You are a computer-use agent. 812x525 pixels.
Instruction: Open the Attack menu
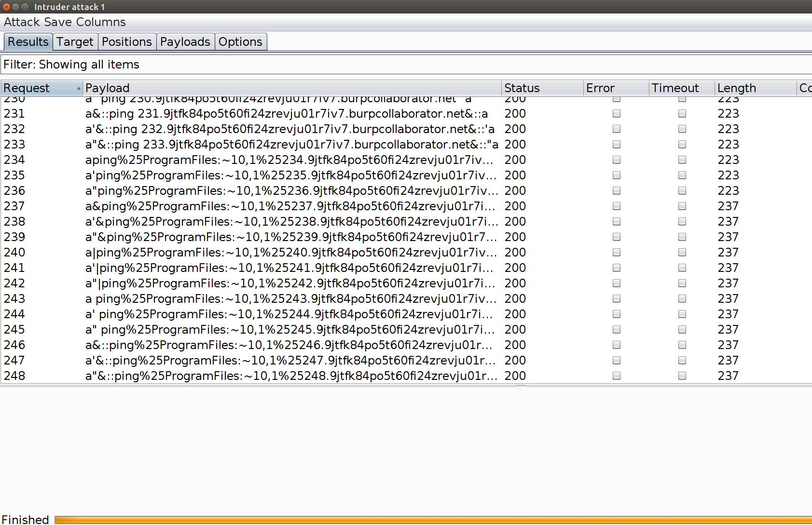tap(22, 22)
